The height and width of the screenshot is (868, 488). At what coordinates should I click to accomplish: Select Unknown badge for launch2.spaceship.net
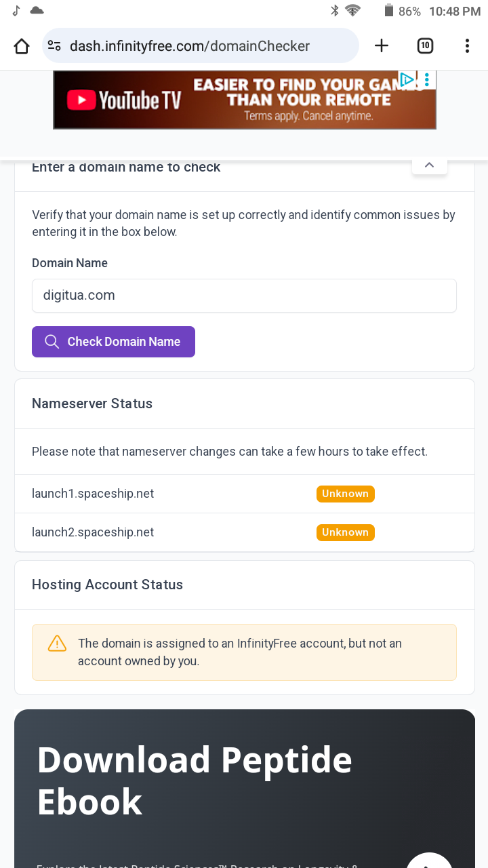tap(345, 532)
